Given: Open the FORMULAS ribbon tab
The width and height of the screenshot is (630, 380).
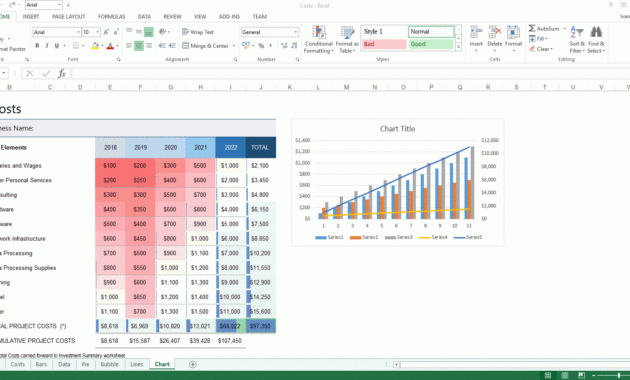Looking at the screenshot, I should point(112,16).
